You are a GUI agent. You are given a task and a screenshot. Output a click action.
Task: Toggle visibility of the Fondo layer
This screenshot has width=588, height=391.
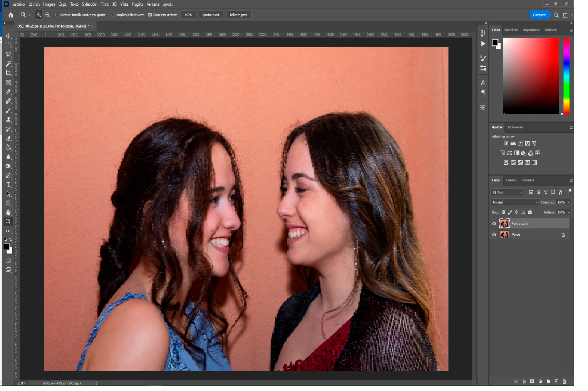coord(494,235)
